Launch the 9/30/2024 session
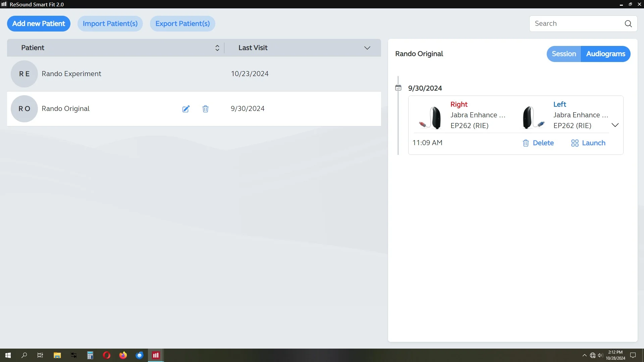 click(588, 143)
